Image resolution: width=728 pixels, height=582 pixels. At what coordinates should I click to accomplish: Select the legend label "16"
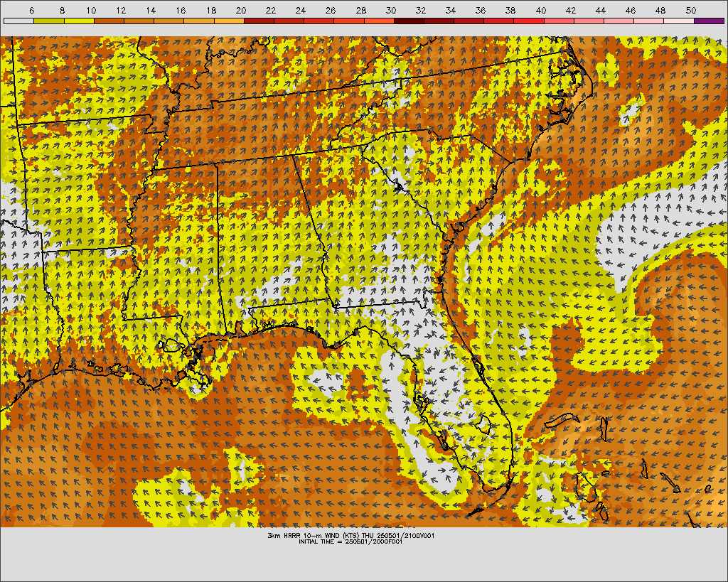181,10
